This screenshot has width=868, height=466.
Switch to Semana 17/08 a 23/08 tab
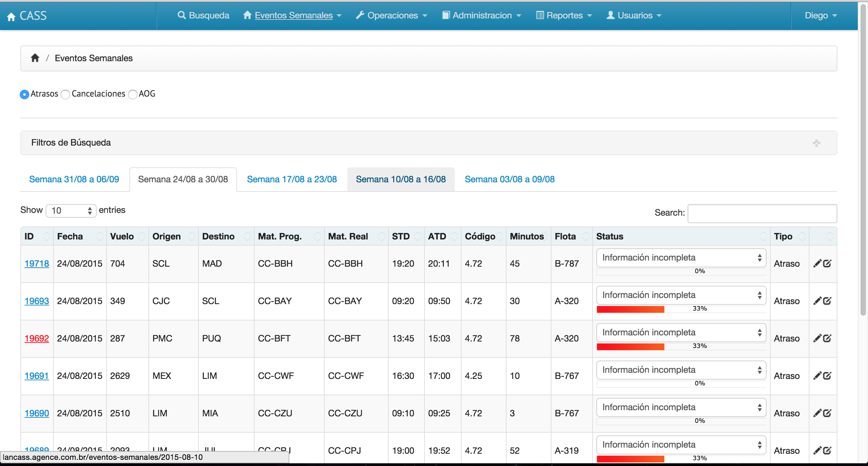pos(292,179)
